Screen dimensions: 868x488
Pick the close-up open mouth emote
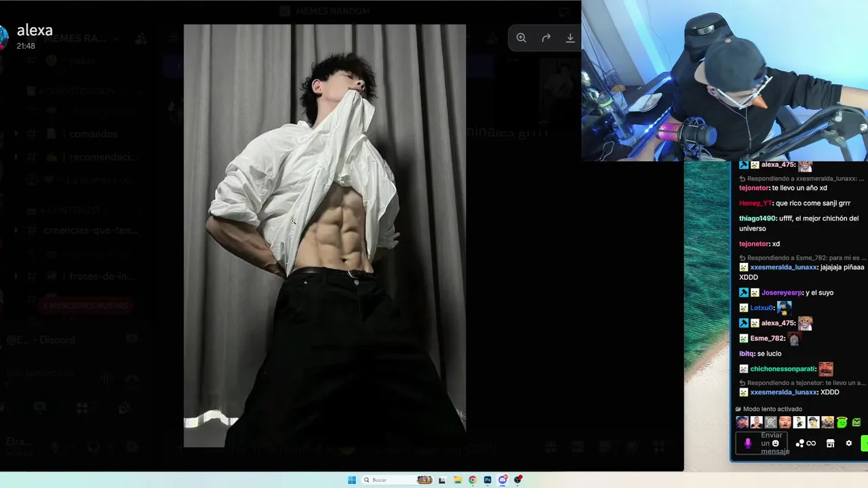[785, 422]
